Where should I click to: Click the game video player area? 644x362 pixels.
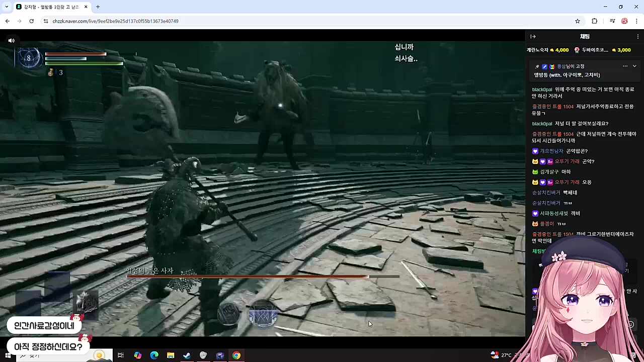tap(262, 183)
